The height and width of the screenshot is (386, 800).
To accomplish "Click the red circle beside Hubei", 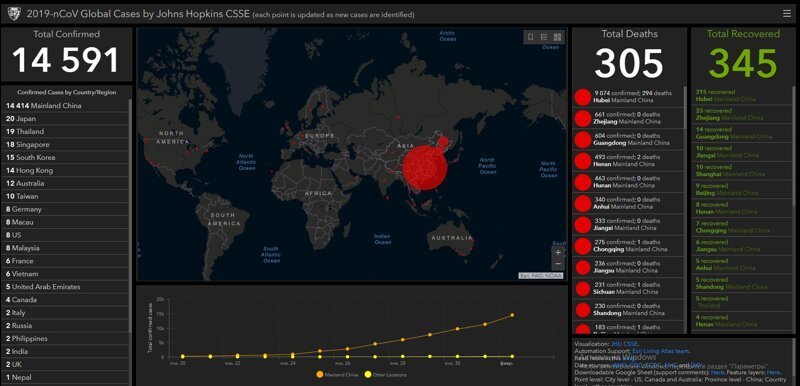I will [x=583, y=97].
